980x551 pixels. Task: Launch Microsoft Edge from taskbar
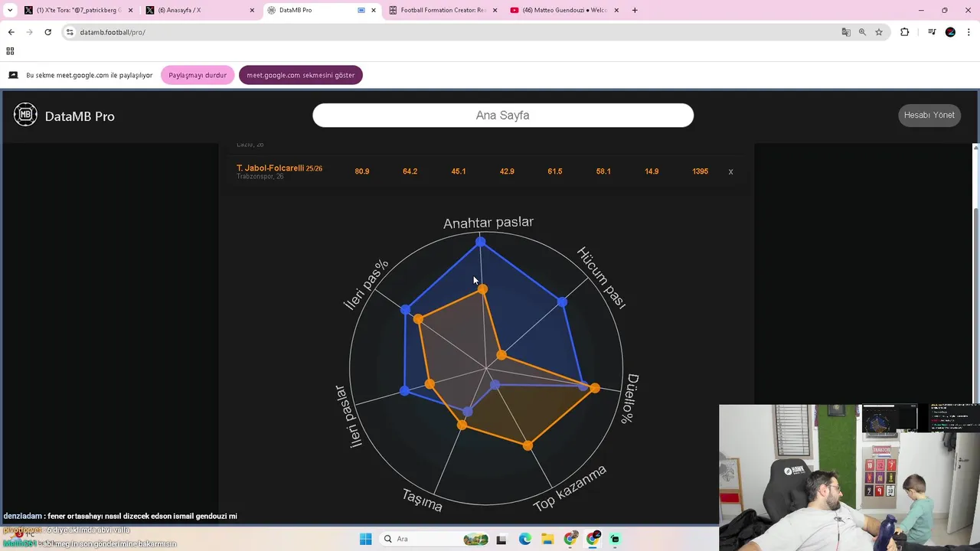(x=524, y=540)
